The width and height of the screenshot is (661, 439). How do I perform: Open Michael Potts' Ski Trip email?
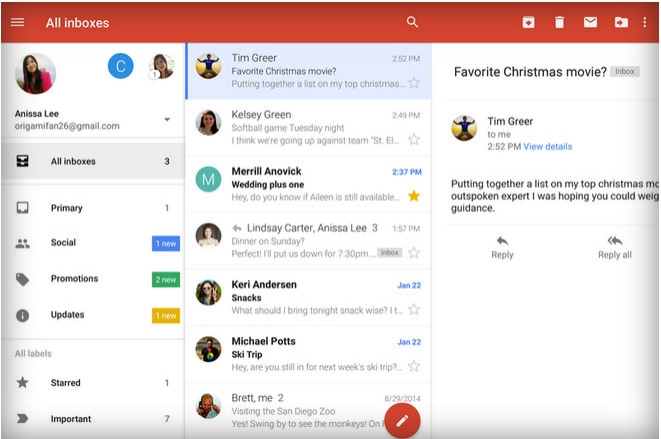309,354
